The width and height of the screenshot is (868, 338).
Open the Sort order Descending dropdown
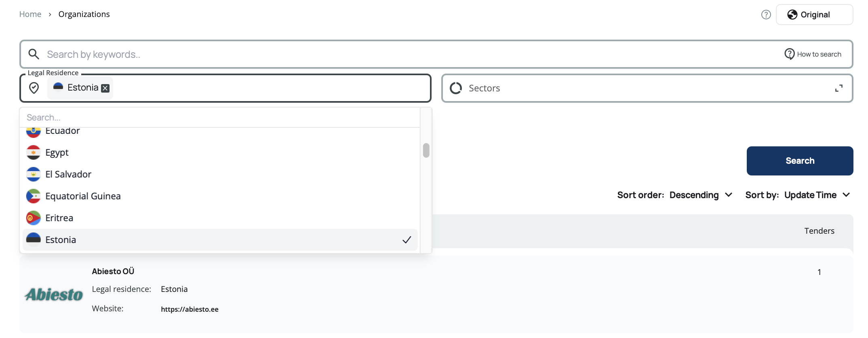point(700,195)
